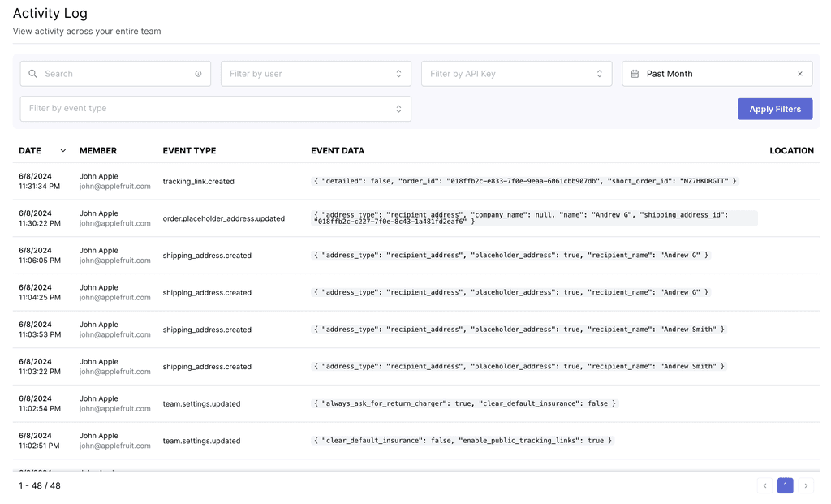Open the Filter by user dropdown
This screenshot has width=831, height=504.
pyautogui.click(x=316, y=74)
